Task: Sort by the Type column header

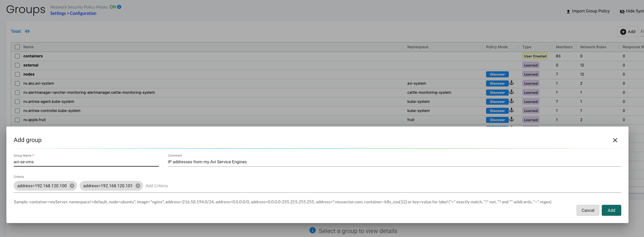Action: pyautogui.click(x=527, y=47)
